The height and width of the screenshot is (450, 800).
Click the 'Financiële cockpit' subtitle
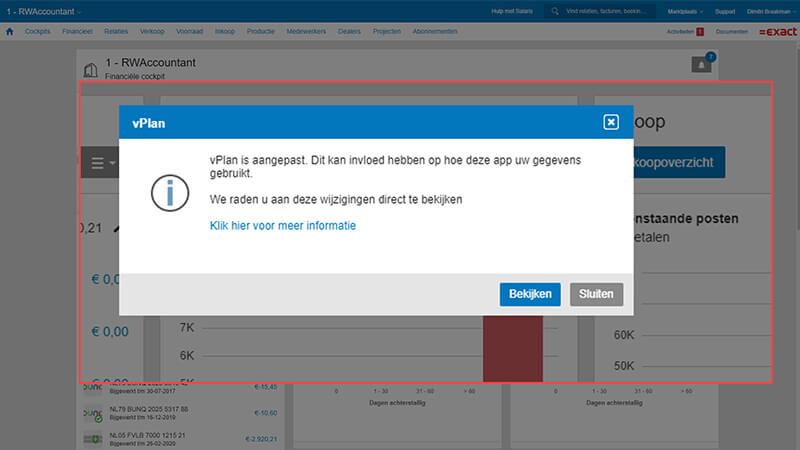135,76
